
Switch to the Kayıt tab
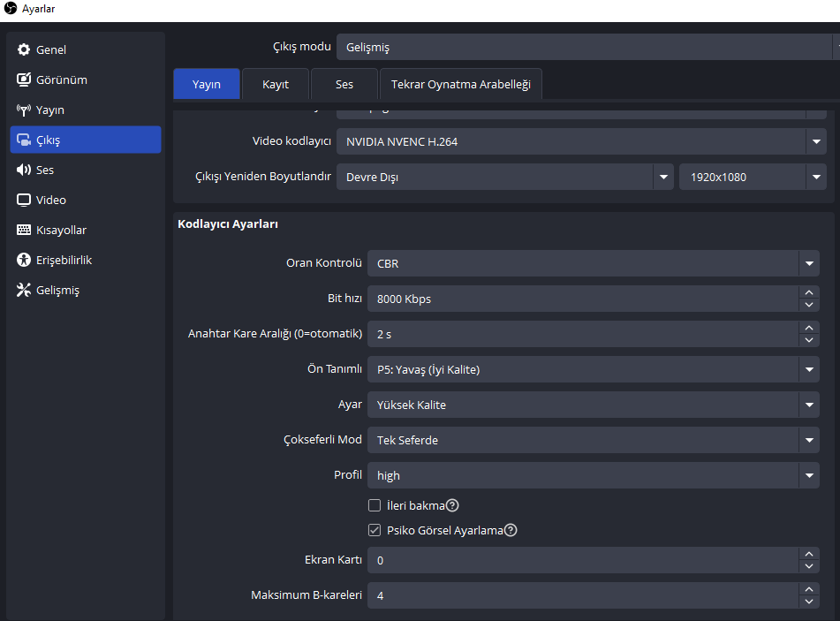click(276, 84)
